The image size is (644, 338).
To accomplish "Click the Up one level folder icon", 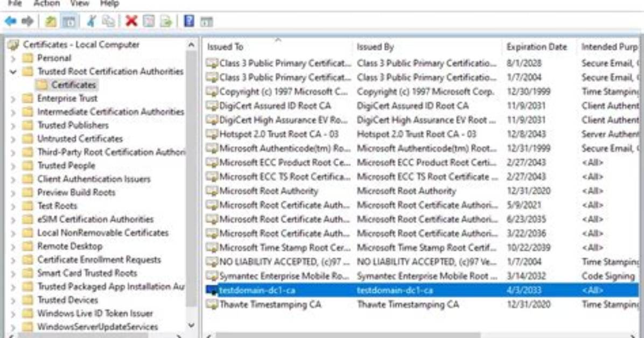I will point(51,22).
